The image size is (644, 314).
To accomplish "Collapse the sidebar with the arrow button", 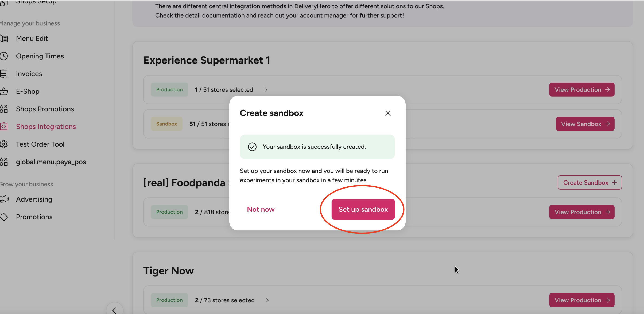I will pos(114,310).
